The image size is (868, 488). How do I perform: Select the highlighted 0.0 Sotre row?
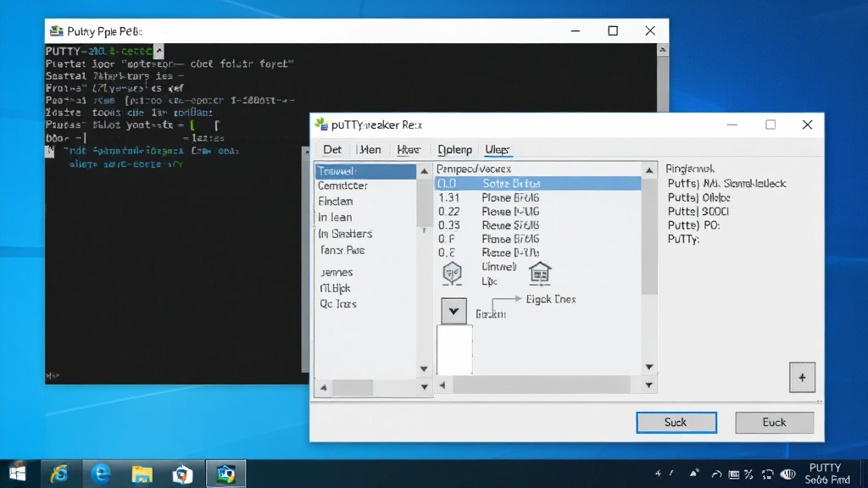click(537, 183)
